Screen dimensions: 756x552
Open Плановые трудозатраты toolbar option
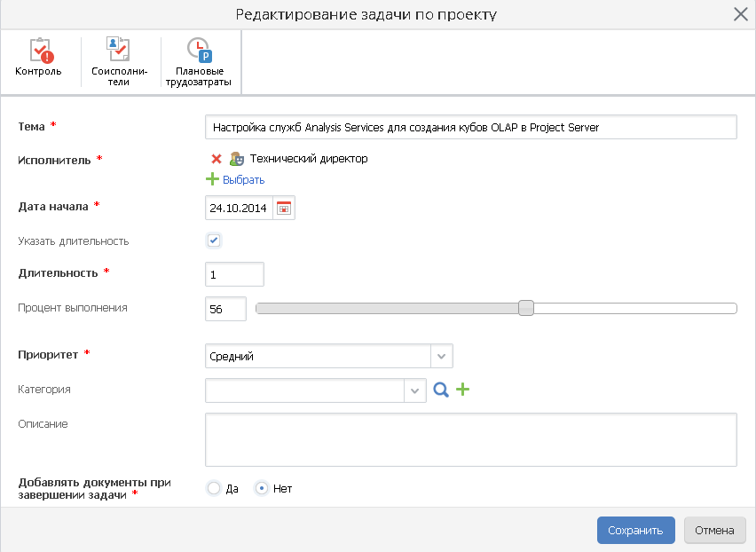coord(199,62)
